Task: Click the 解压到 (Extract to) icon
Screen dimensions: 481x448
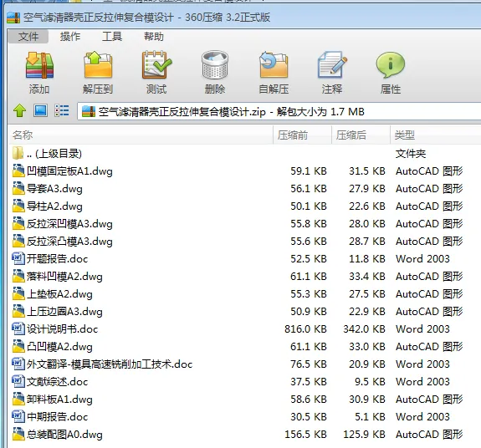Action: coord(98,64)
